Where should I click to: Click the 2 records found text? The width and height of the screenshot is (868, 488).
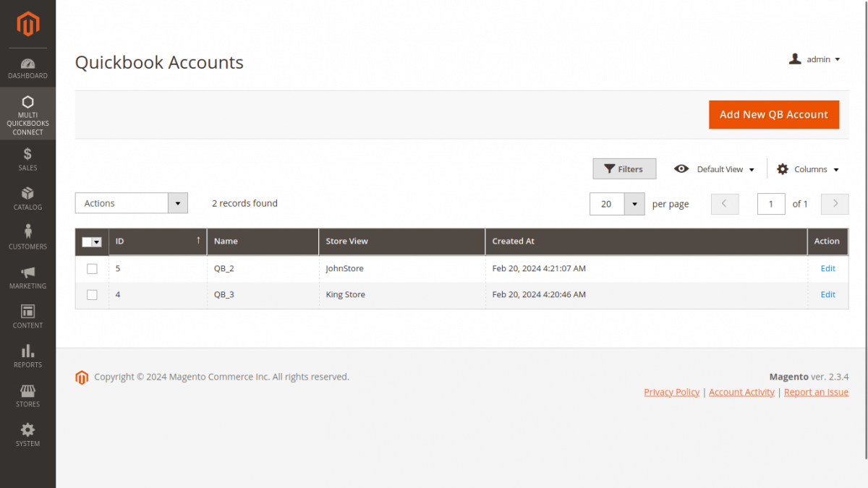(244, 203)
